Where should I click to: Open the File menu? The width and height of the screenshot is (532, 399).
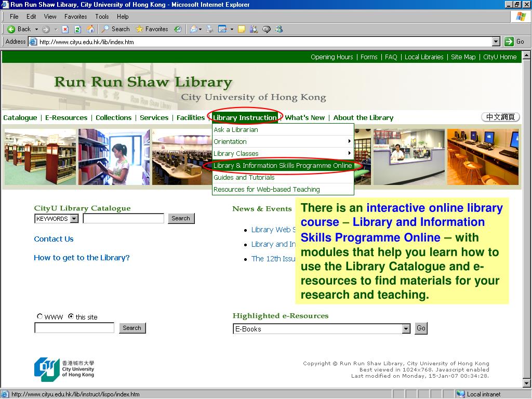(x=14, y=17)
